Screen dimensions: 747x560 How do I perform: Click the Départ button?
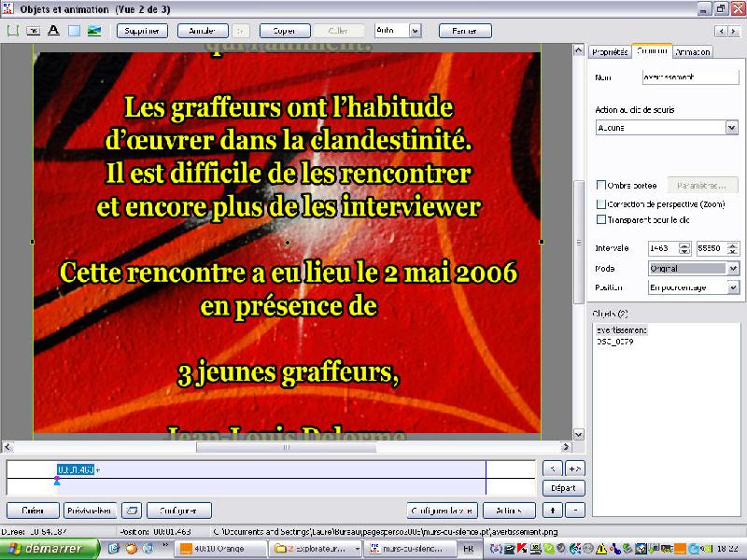[x=564, y=488]
